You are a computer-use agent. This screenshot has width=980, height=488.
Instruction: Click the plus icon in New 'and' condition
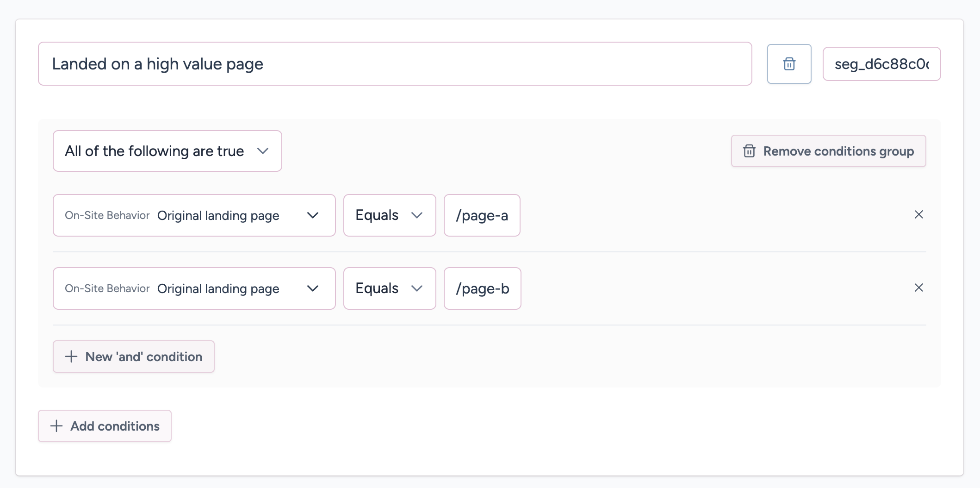point(71,357)
